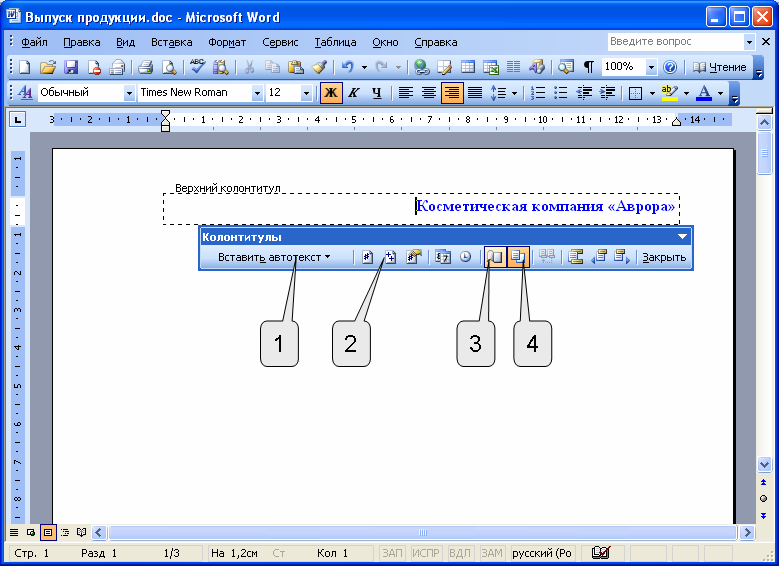Click the Введите вопрос help input field
Image resolution: width=779 pixels, height=566 pixels.
click(x=674, y=42)
